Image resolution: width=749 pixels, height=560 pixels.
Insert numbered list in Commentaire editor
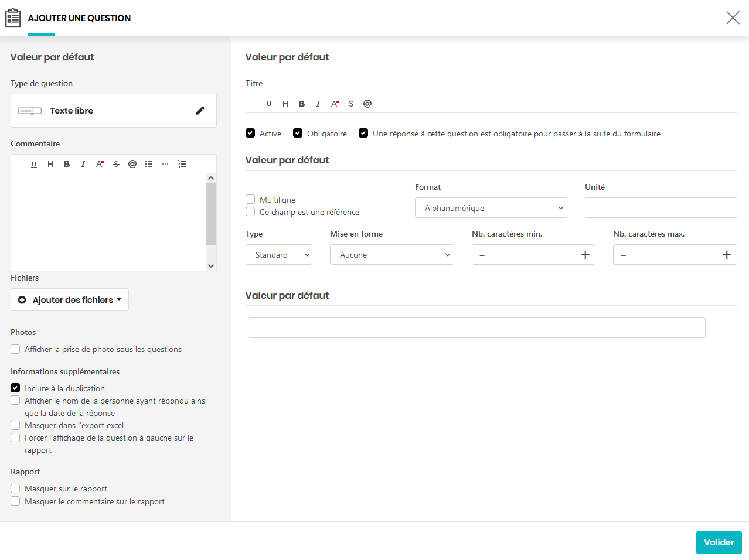point(182,164)
